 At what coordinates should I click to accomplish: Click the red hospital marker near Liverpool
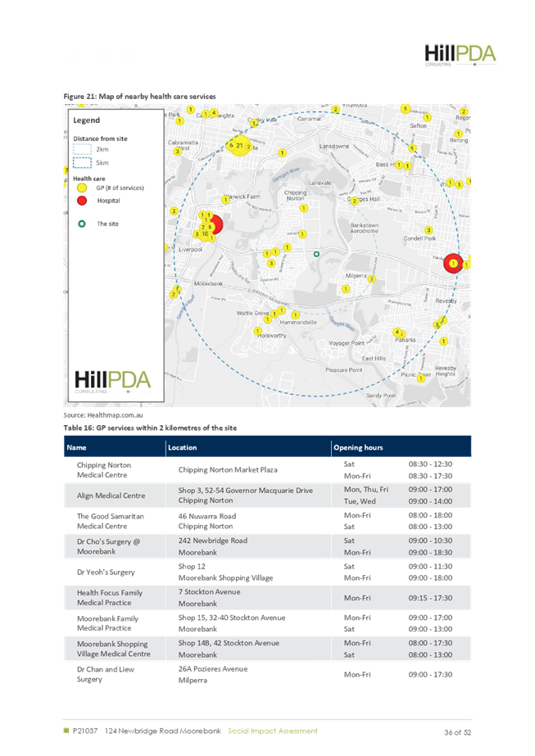[216, 224]
